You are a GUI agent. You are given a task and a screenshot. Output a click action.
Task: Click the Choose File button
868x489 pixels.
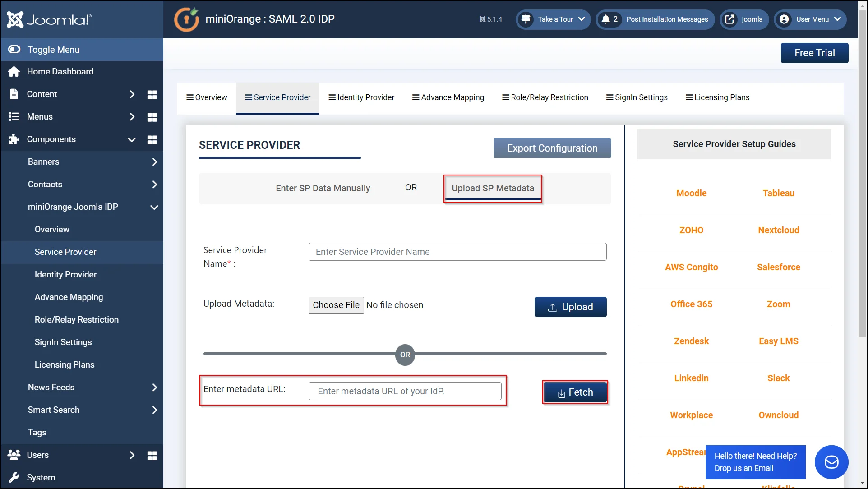coord(336,305)
